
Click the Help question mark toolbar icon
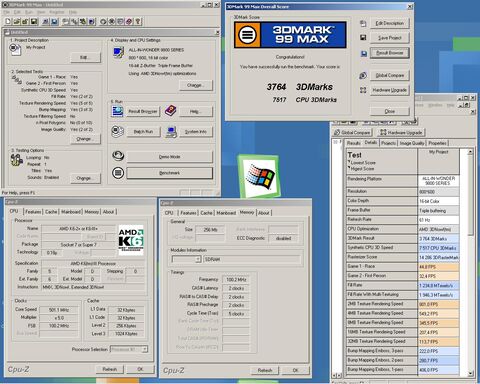tap(138, 22)
